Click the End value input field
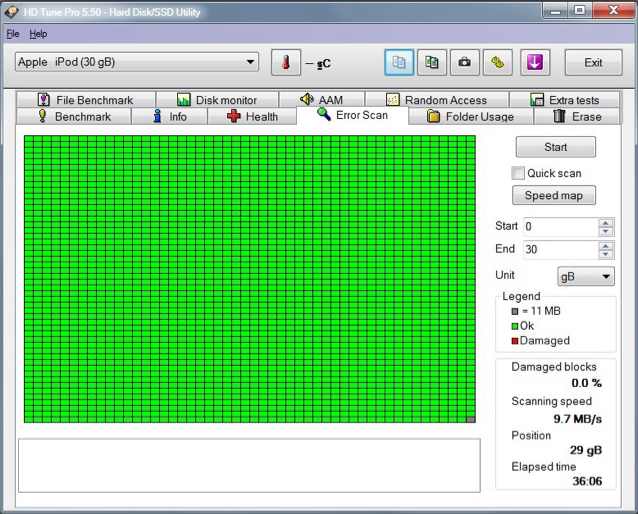Viewport: 638px width, 514px height. point(558,250)
